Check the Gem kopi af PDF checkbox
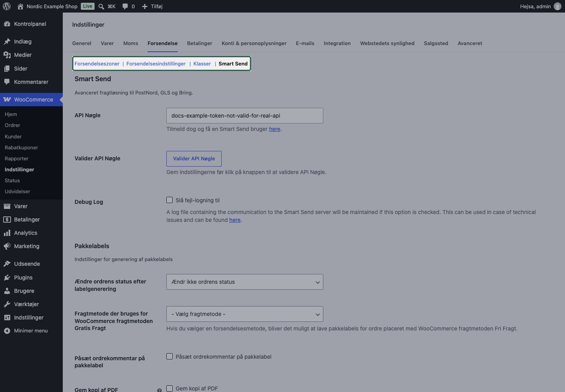 tap(169, 388)
